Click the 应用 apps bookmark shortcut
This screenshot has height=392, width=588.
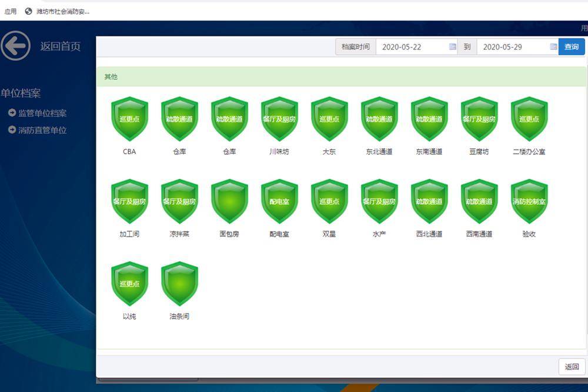[11, 11]
